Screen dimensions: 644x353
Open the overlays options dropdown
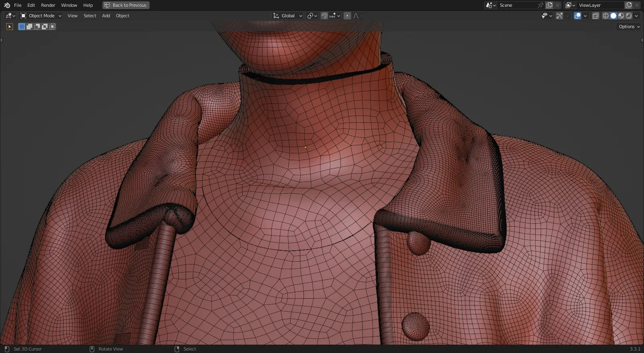(585, 16)
